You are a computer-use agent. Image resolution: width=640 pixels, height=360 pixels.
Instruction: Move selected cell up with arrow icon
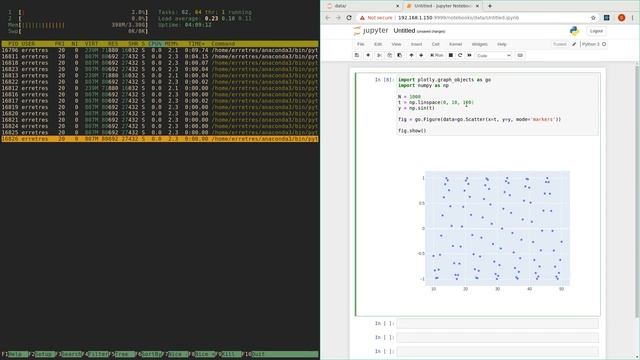pos(411,55)
